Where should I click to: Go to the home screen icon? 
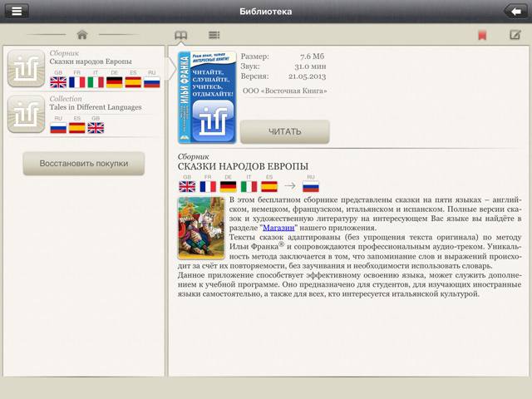(82, 35)
